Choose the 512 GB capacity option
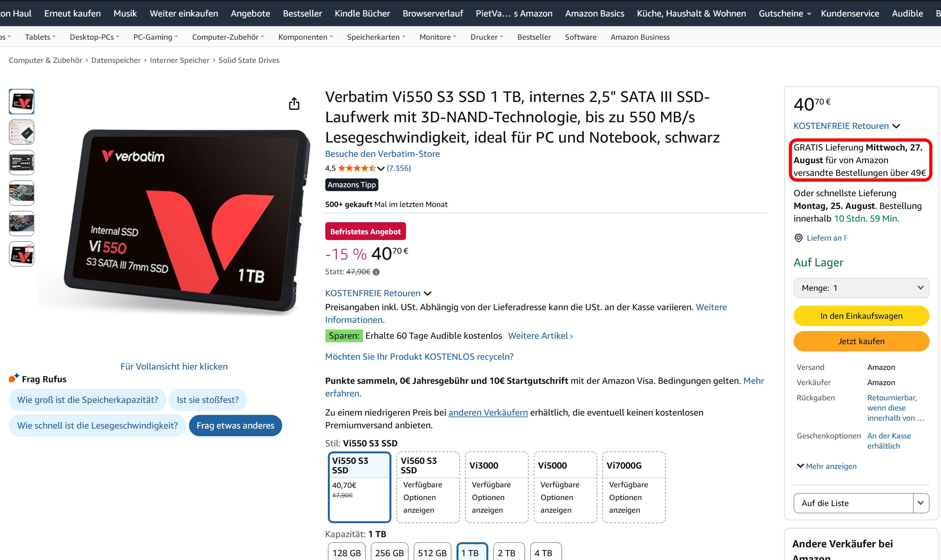This screenshot has width=941, height=560. click(x=432, y=552)
